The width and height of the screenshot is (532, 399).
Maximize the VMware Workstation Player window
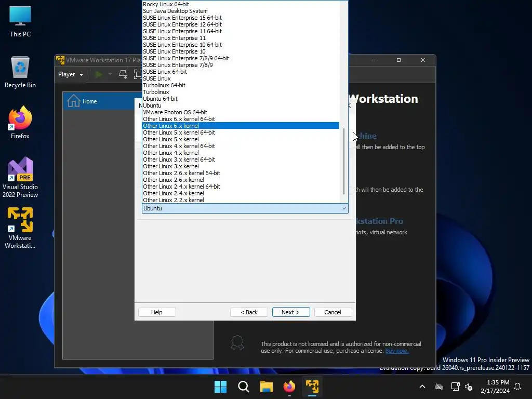point(398,60)
